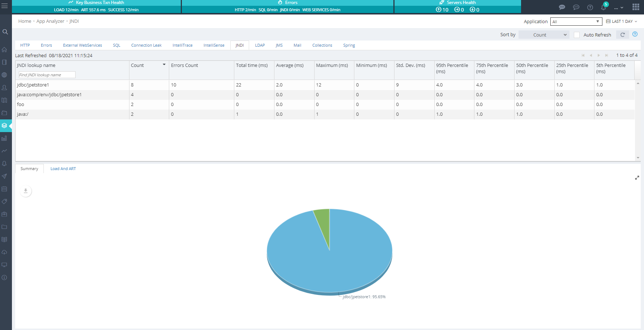Open the Sort by Count dropdown

click(543, 35)
